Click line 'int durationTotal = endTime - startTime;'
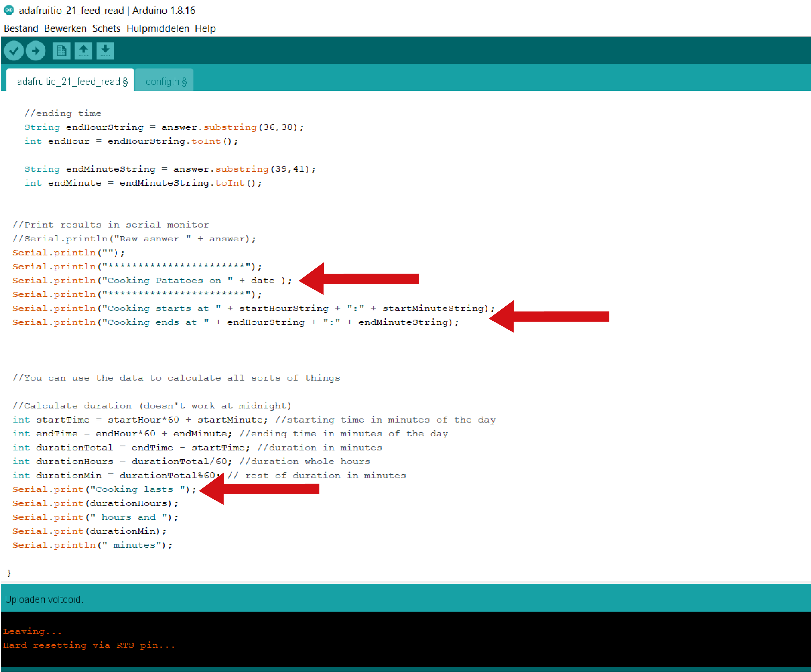This screenshot has height=672, width=811. click(131, 447)
